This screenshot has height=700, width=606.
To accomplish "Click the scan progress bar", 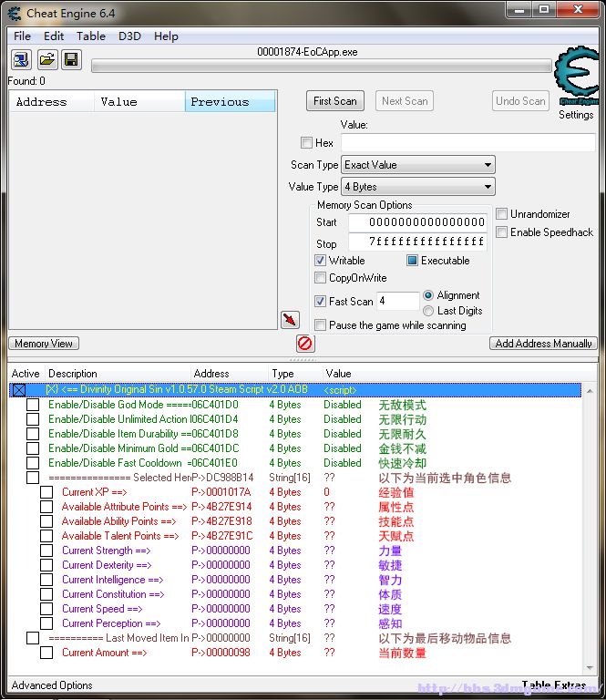I will click(322, 67).
